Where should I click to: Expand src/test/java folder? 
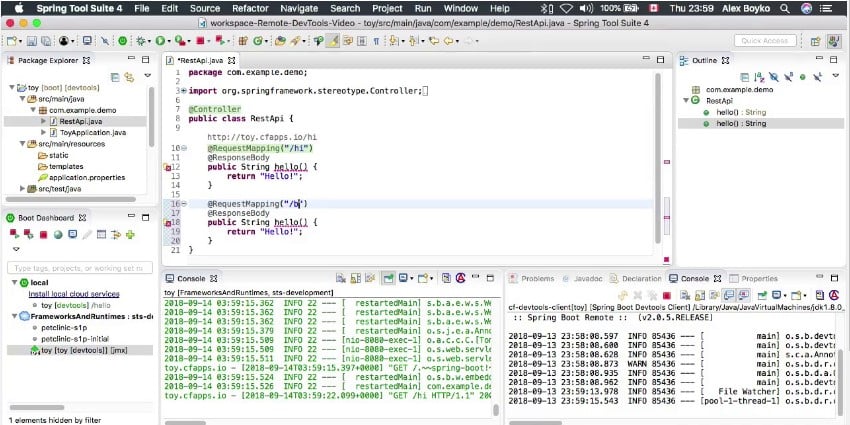point(22,189)
